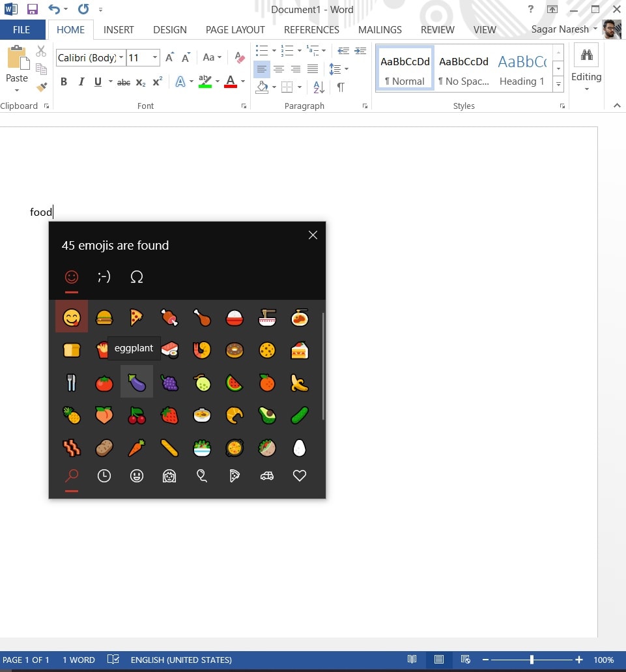Select the eggplant emoji
The image size is (626, 672).
coord(137,382)
